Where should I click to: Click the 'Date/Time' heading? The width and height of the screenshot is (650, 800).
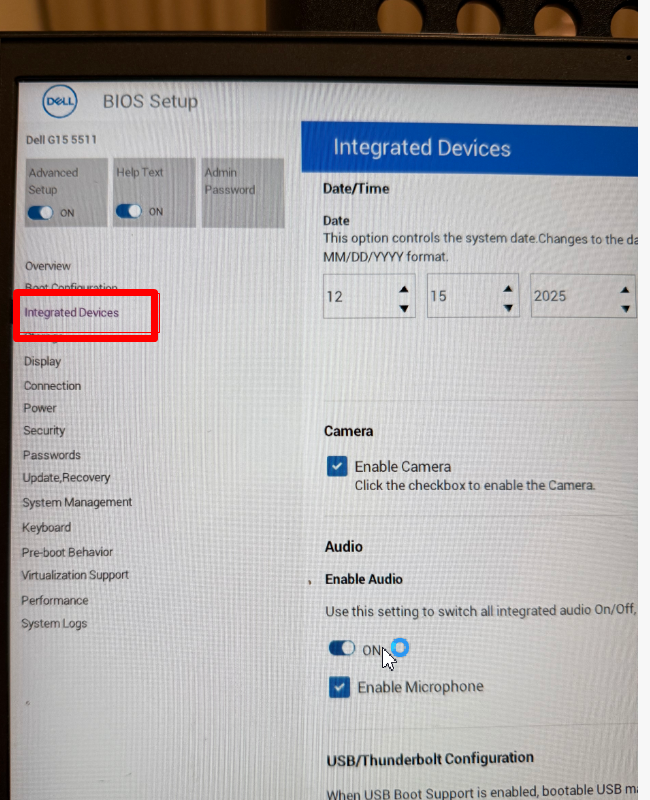click(x=356, y=189)
